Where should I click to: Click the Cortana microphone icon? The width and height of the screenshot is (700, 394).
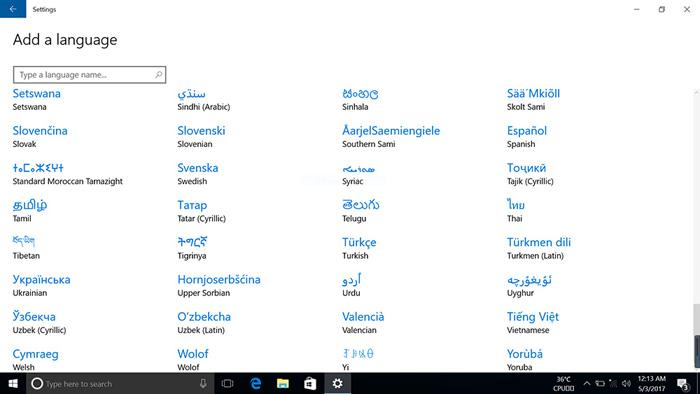point(203,383)
